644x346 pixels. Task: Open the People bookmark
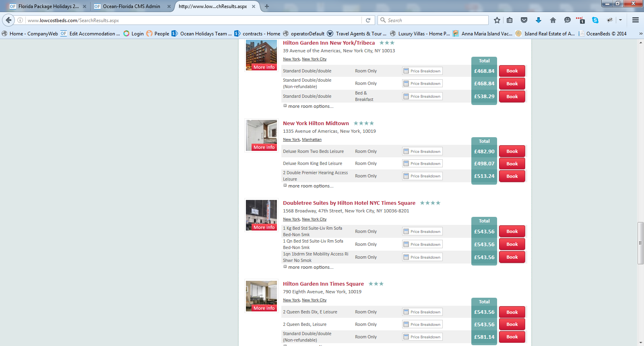[x=158, y=34]
